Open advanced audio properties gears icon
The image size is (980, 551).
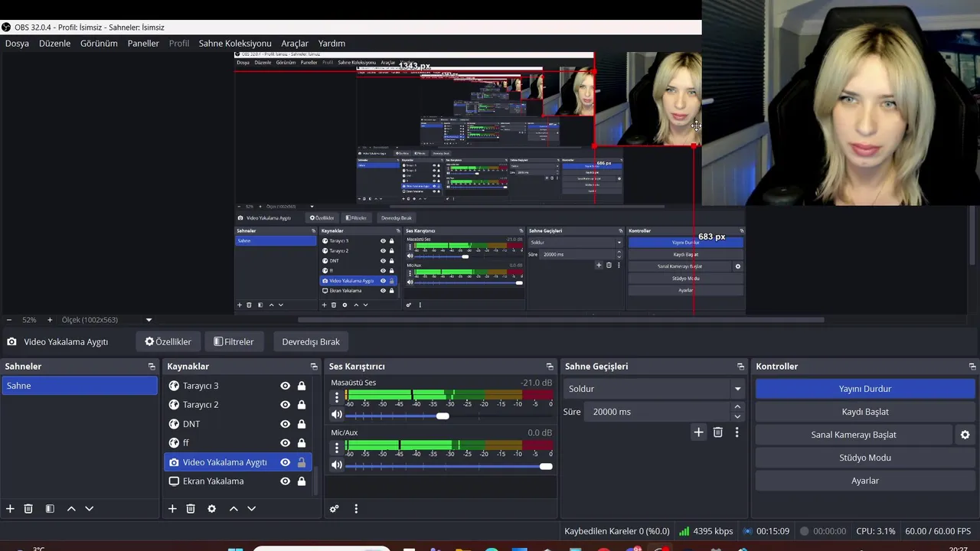[x=335, y=508]
